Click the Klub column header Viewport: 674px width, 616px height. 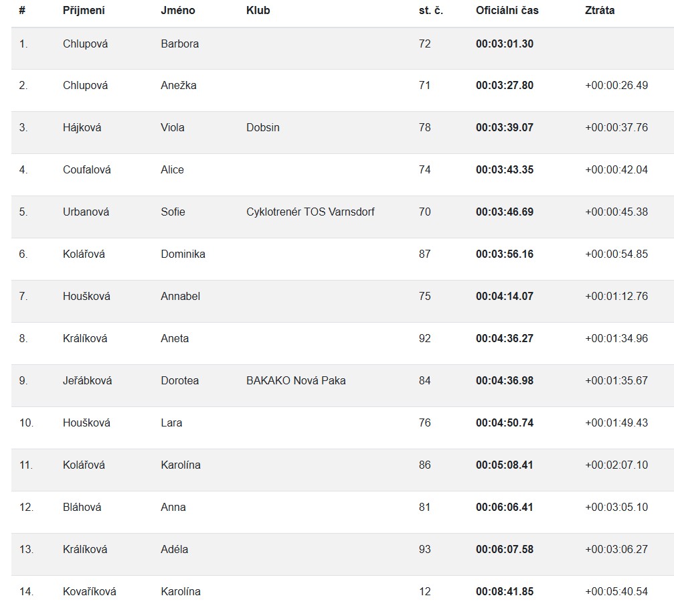258,11
